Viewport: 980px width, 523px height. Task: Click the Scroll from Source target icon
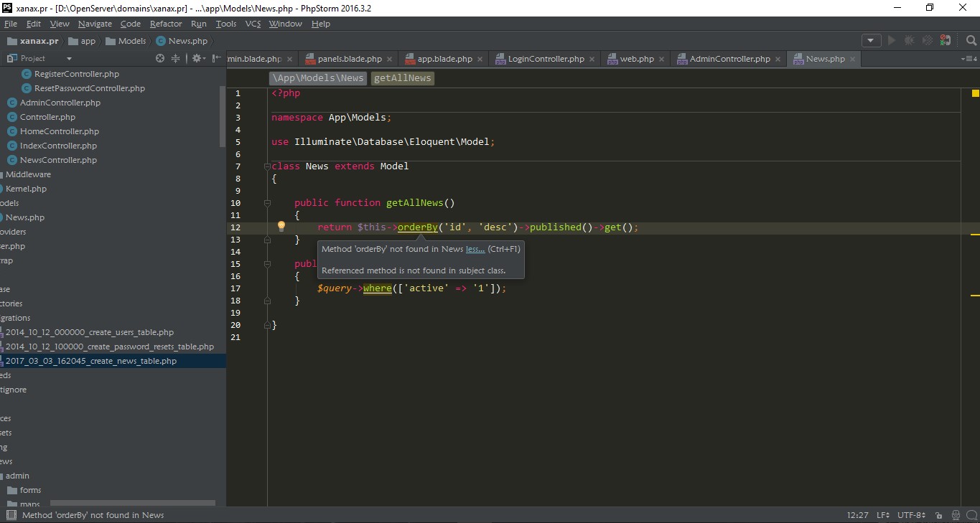(160, 58)
